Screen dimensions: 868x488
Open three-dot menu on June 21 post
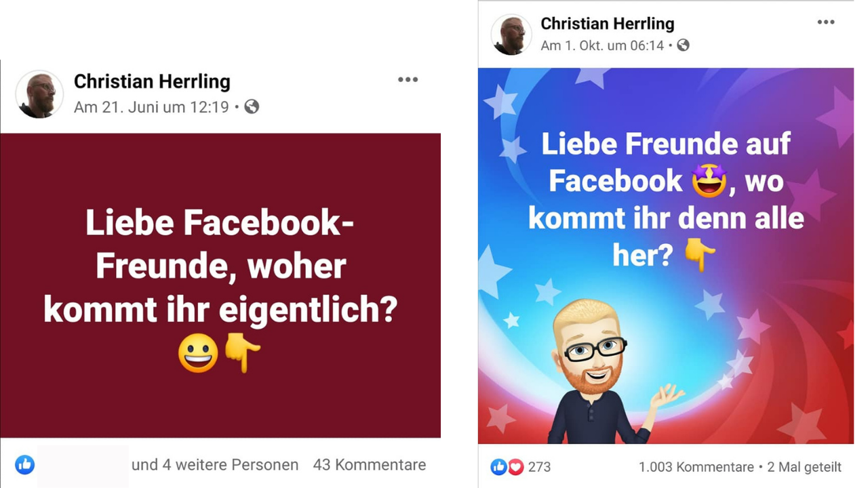point(408,80)
